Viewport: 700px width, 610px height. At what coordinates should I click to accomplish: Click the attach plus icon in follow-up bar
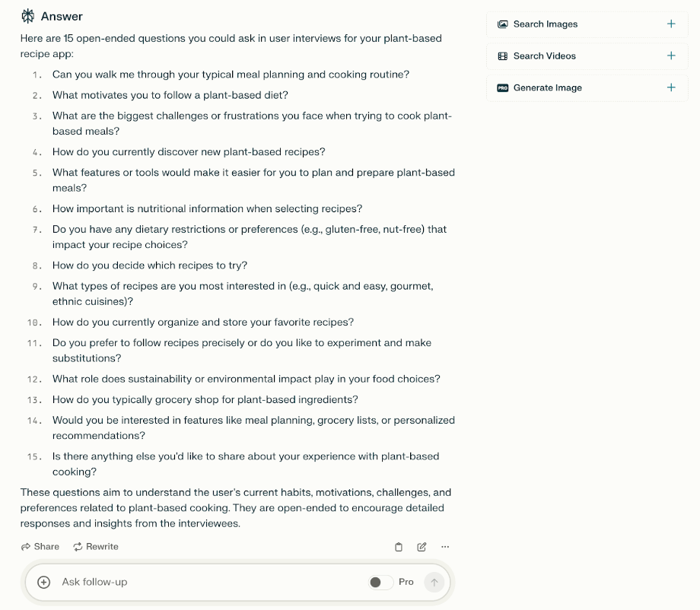(43, 581)
